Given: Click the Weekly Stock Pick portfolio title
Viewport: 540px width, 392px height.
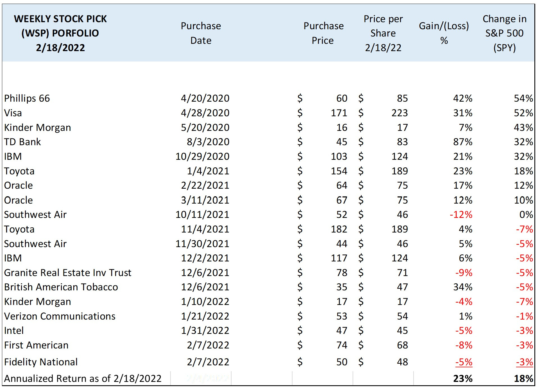Looking at the screenshot, I should 60,33.
